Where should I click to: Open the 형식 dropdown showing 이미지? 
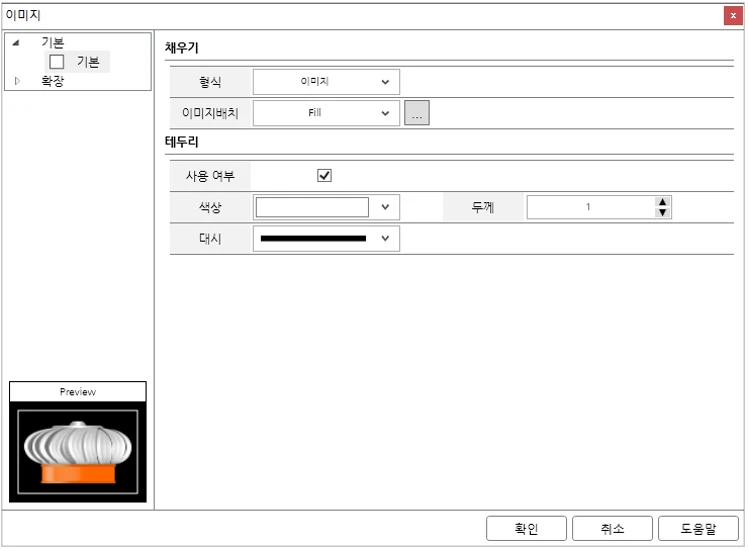[326, 82]
